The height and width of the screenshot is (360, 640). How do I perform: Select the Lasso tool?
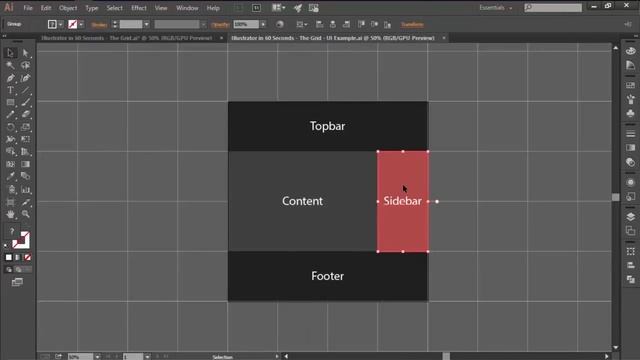25,65
